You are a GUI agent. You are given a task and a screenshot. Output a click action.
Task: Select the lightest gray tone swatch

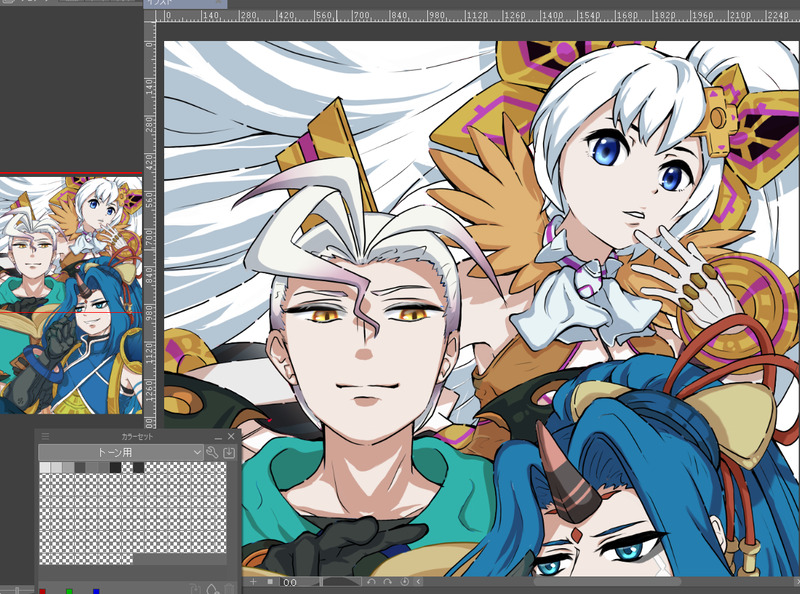45,467
